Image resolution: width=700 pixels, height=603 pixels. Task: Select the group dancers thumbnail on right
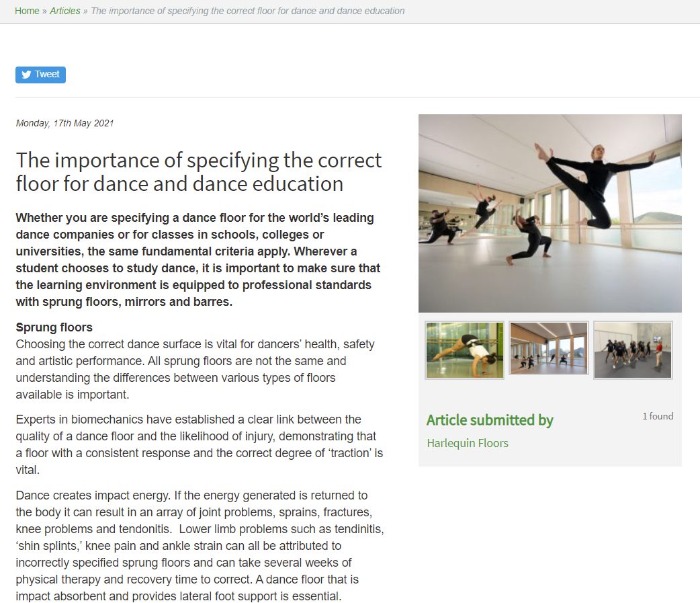(x=633, y=350)
